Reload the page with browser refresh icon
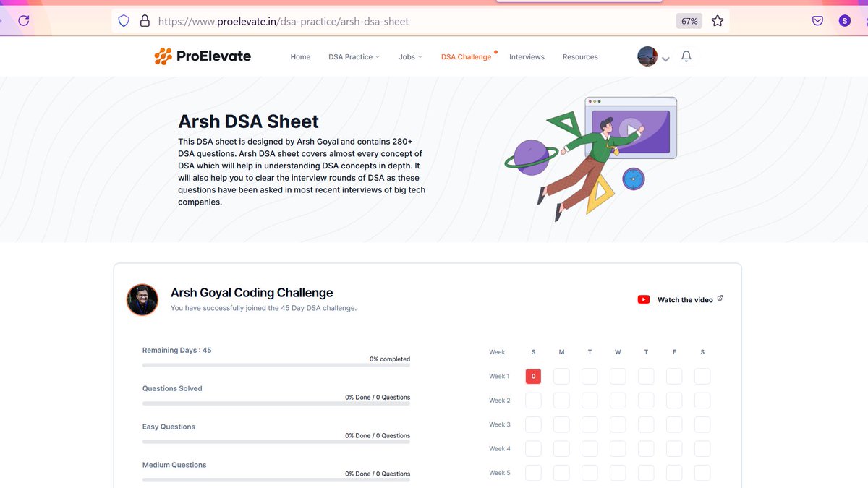868x488 pixels. click(x=23, y=21)
